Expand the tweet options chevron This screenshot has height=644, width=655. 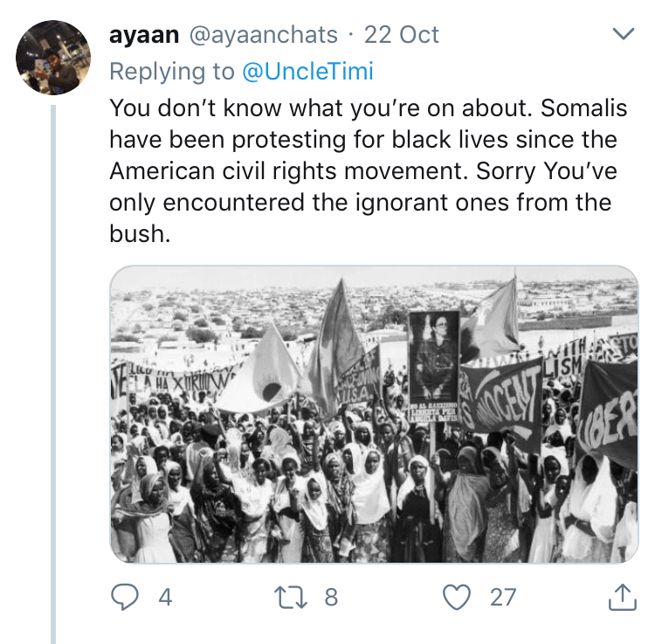tap(624, 36)
